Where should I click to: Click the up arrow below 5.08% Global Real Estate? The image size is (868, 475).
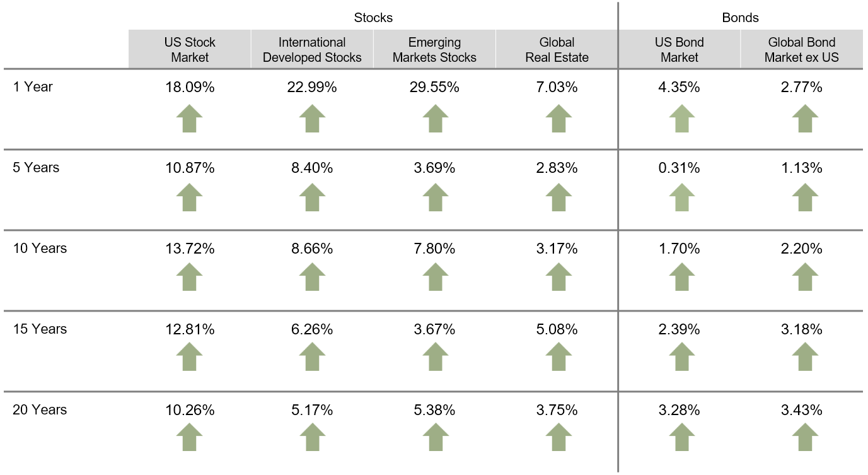[558, 358]
